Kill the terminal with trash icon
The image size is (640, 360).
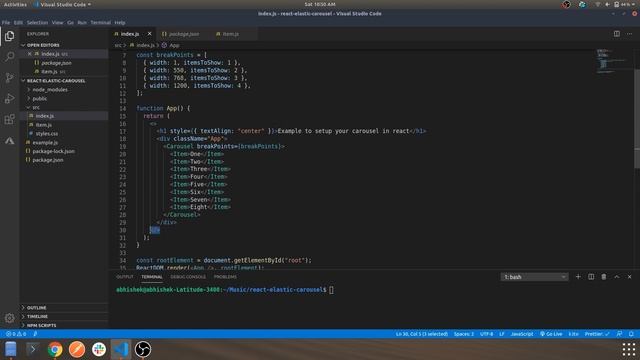(x=604, y=277)
